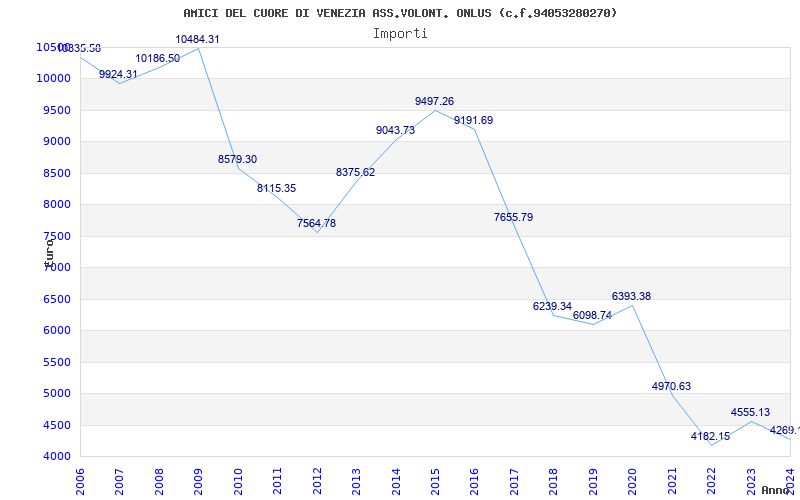Click the 8500 y-axis value
800x500 pixels.
tap(57, 173)
